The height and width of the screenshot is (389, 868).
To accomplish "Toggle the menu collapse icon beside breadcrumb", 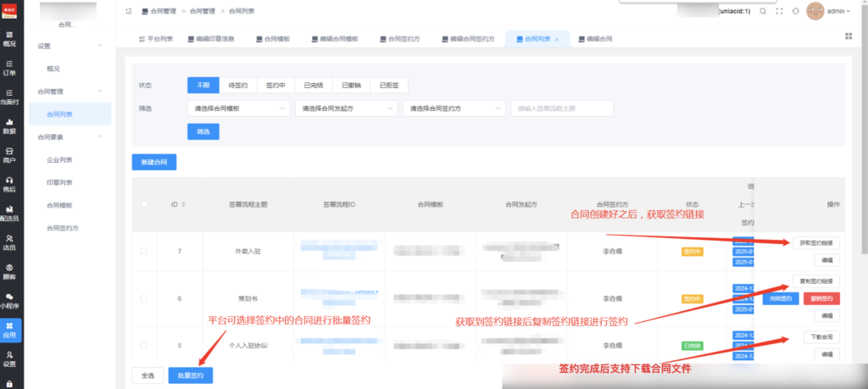I will pos(129,11).
